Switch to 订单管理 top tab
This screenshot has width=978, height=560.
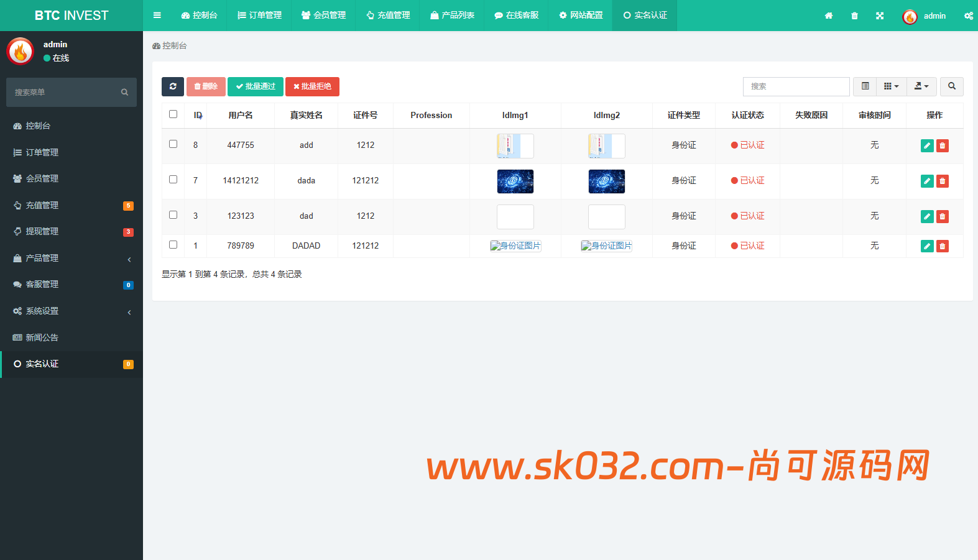click(260, 16)
